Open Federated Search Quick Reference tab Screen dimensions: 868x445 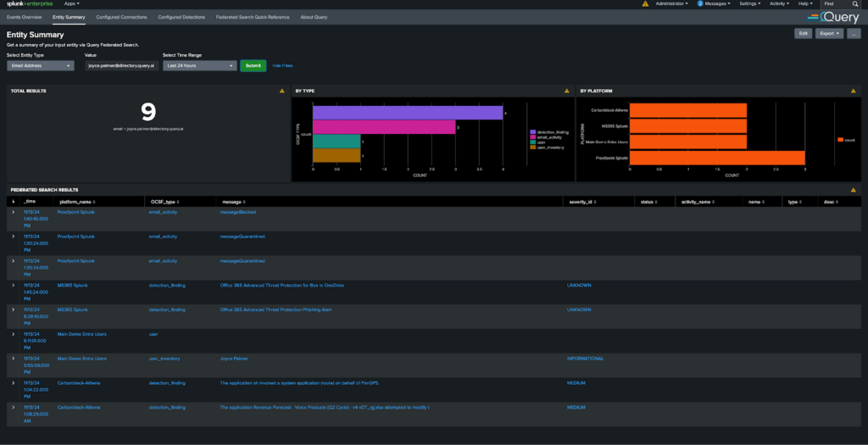coord(253,17)
